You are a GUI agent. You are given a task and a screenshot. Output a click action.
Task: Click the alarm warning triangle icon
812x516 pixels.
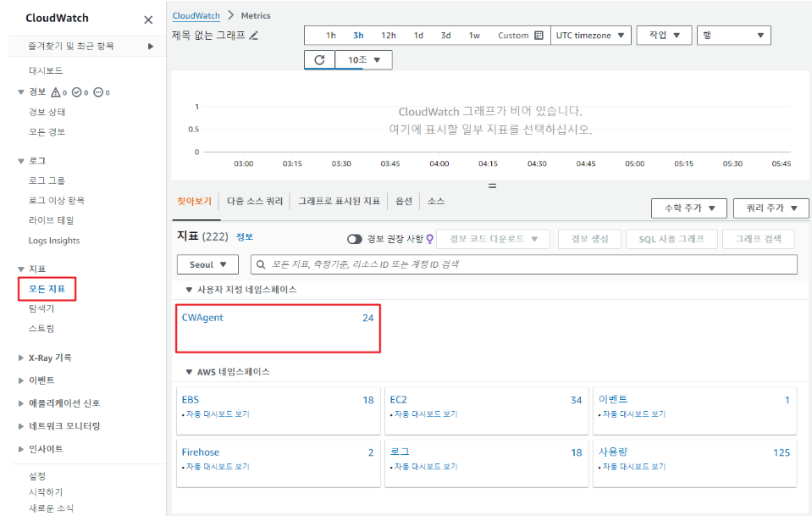coord(56,92)
